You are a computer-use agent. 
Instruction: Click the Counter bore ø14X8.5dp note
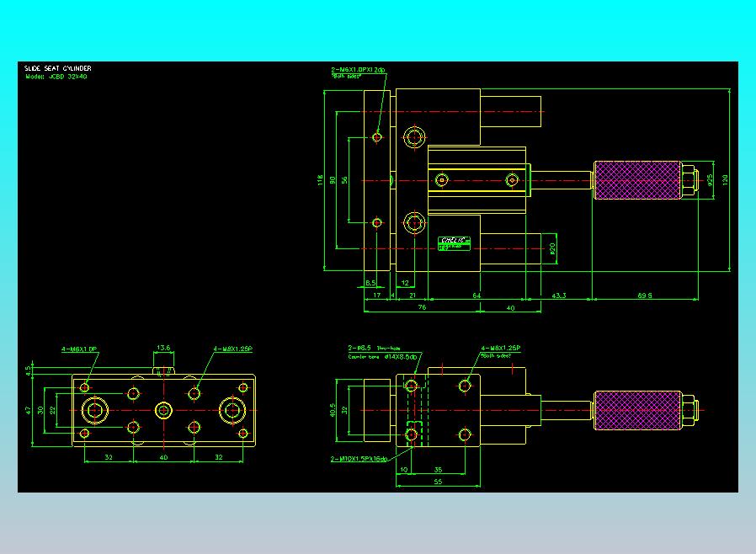(x=382, y=357)
